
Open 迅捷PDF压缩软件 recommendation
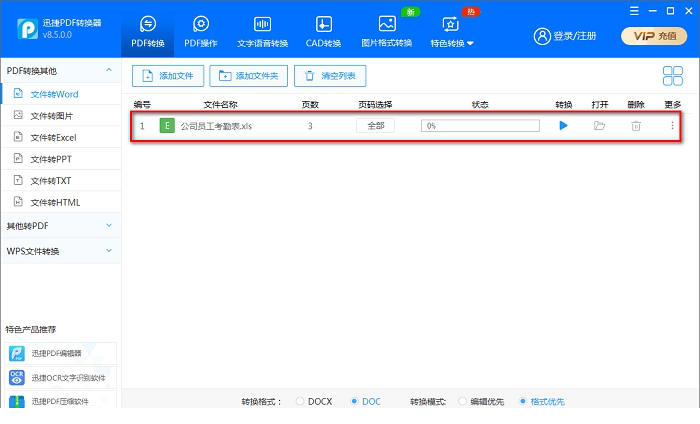(60, 400)
